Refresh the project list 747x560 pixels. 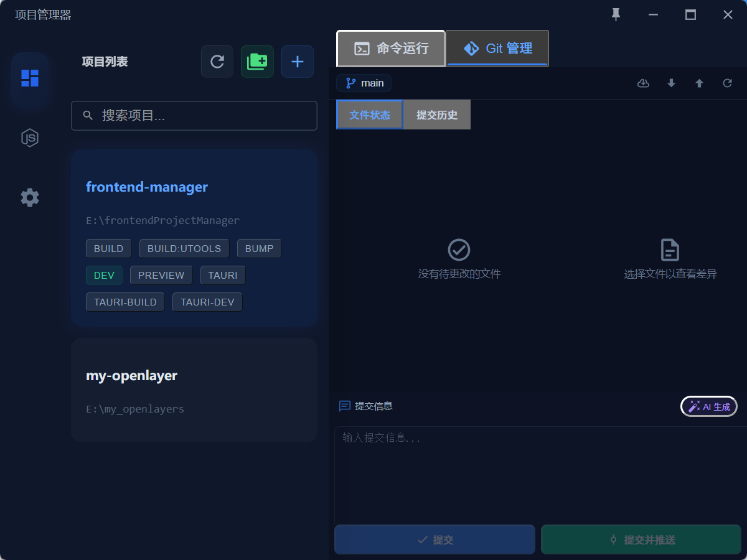217,62
